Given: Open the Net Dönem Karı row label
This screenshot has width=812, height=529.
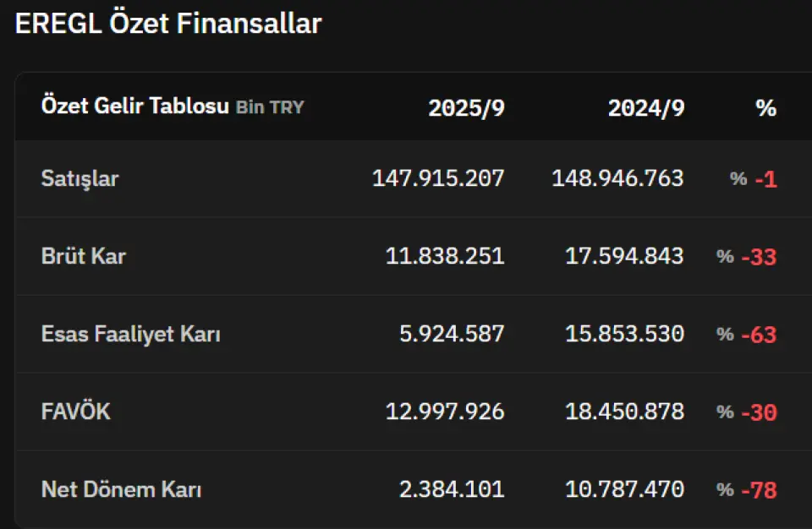Looking at the screenshot, I should [121, 489].
